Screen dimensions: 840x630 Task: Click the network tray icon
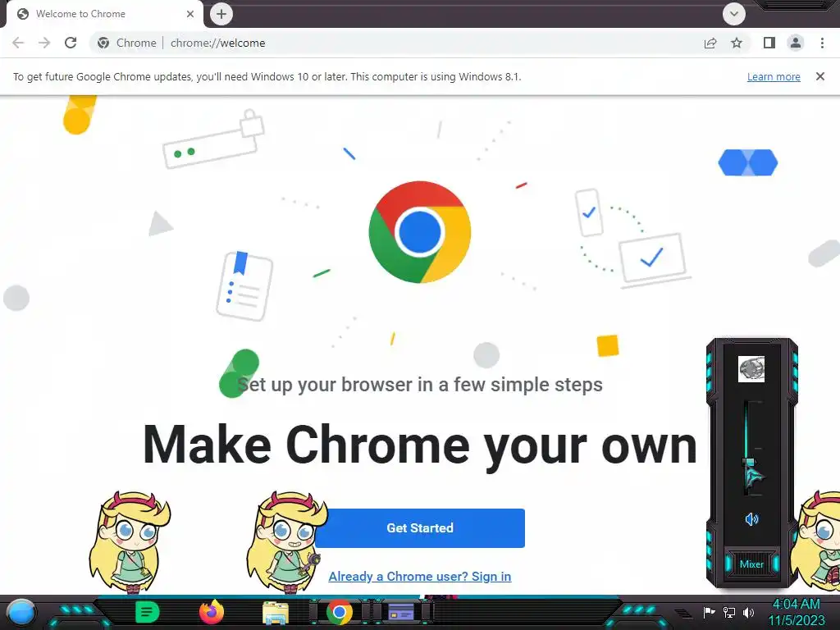point(729,612)
